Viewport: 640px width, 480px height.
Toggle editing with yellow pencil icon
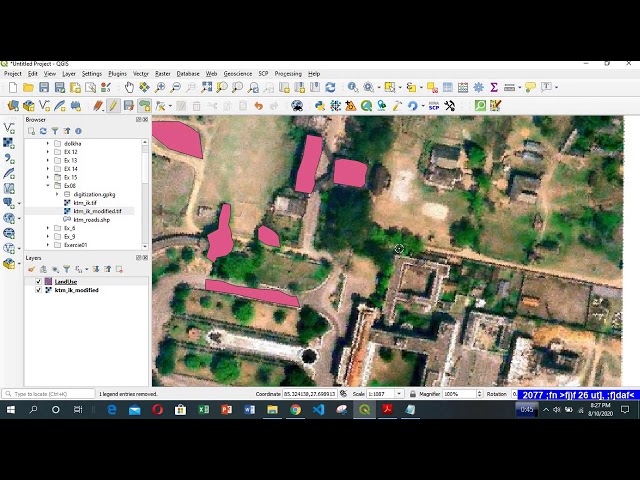(x=113, y=106)
